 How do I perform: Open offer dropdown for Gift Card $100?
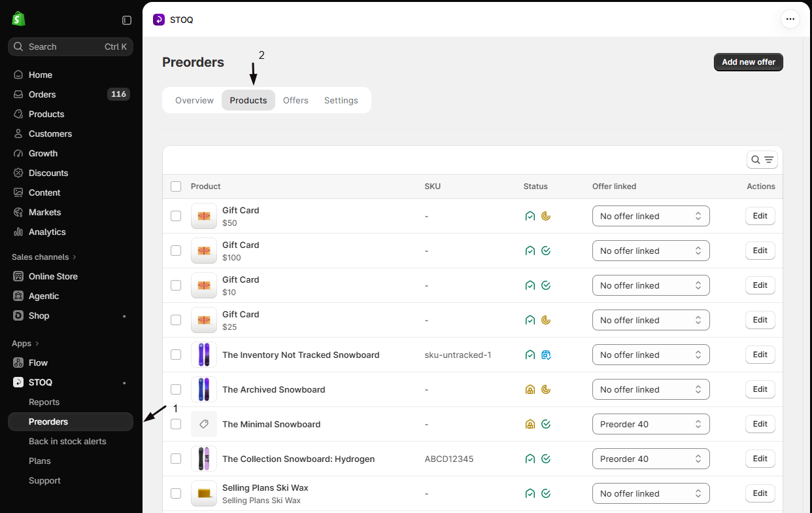click(x=651, y=251)
